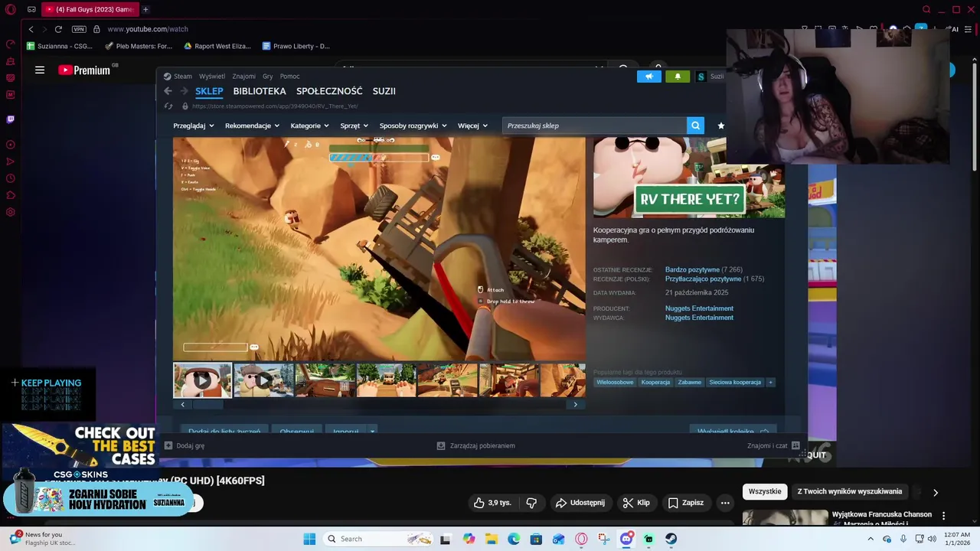Click the YouTube address bar URL
The width and height of the screenshot is (980, 551).
(148, 29)
